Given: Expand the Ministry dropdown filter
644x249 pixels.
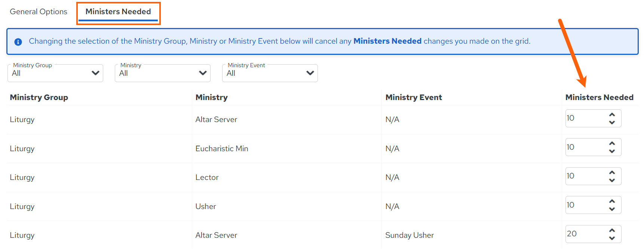Looking at the screenshot, I should coord(163,73).
